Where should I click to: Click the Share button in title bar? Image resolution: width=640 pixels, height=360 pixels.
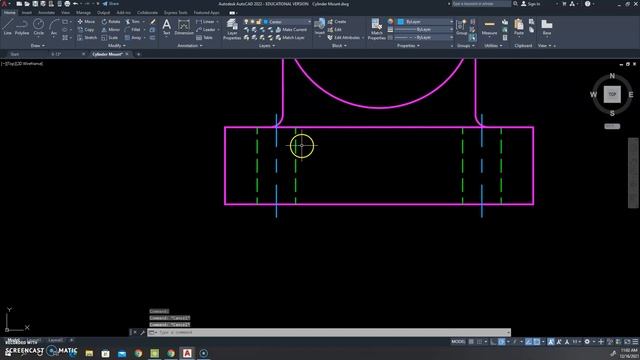pos(110,4)
